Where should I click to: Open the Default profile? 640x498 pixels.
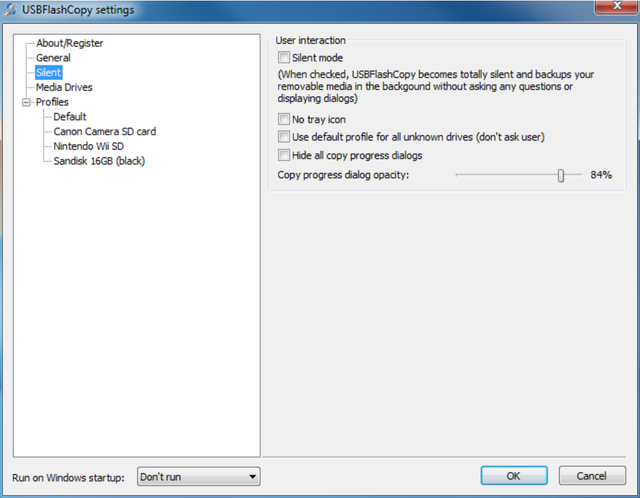tap(70, 117)
